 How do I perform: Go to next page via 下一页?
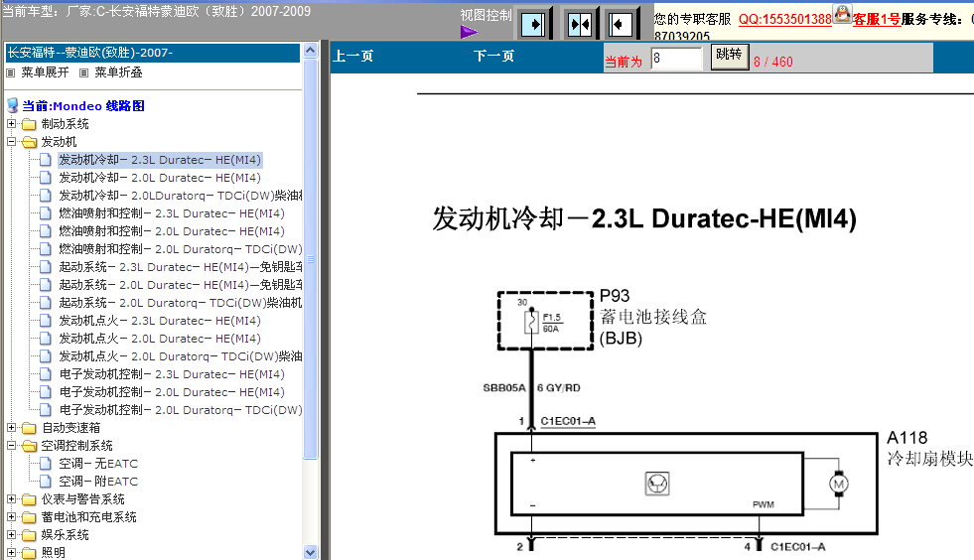(493, 56)
